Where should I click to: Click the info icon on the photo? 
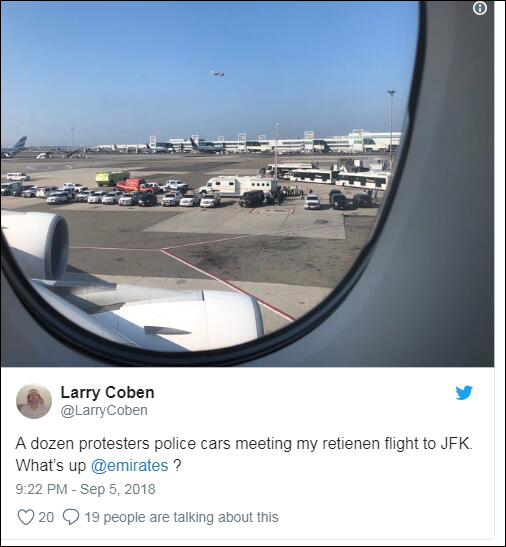[x=480, y=9]
